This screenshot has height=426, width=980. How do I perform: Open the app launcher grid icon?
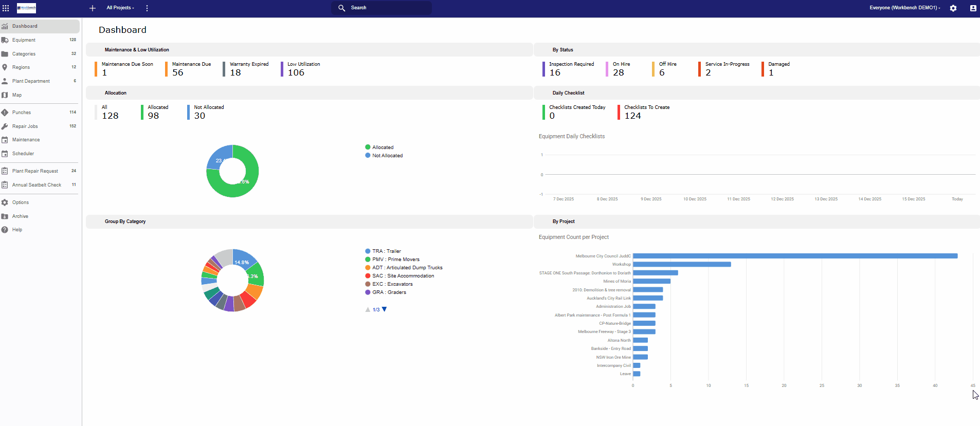(6, 8)
